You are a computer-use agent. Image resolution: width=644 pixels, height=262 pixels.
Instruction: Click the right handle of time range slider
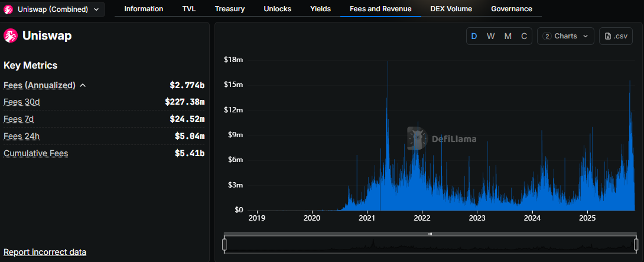pos(636,244)
